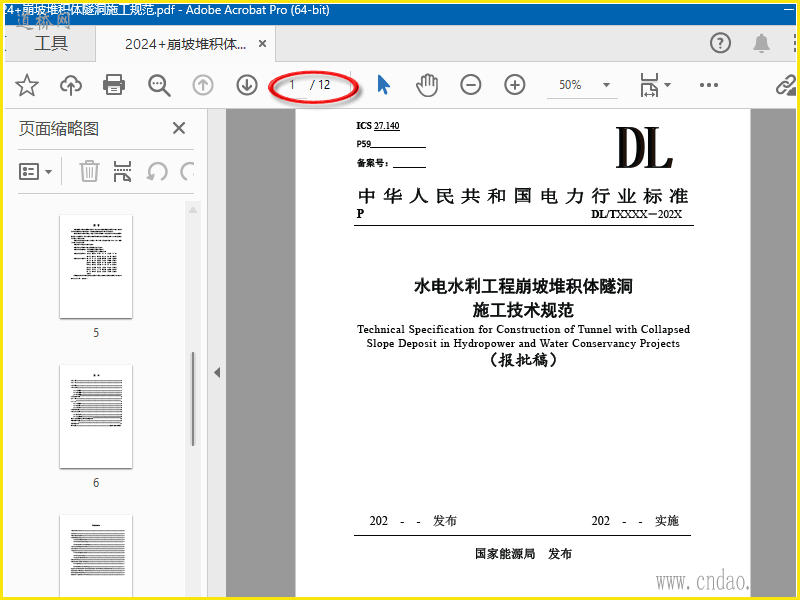Select page 6 thumbnail

pos(96,417)
